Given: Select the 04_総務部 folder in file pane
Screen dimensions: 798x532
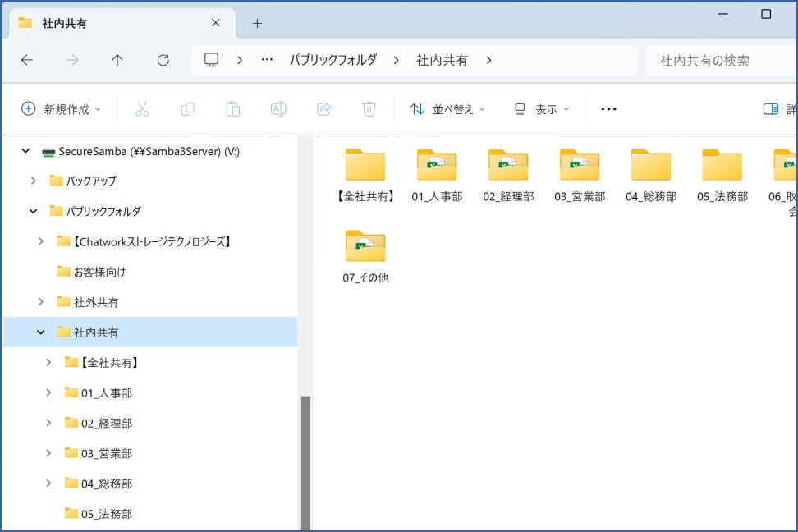Looking at the screenshot, I should tap(651, 176).
